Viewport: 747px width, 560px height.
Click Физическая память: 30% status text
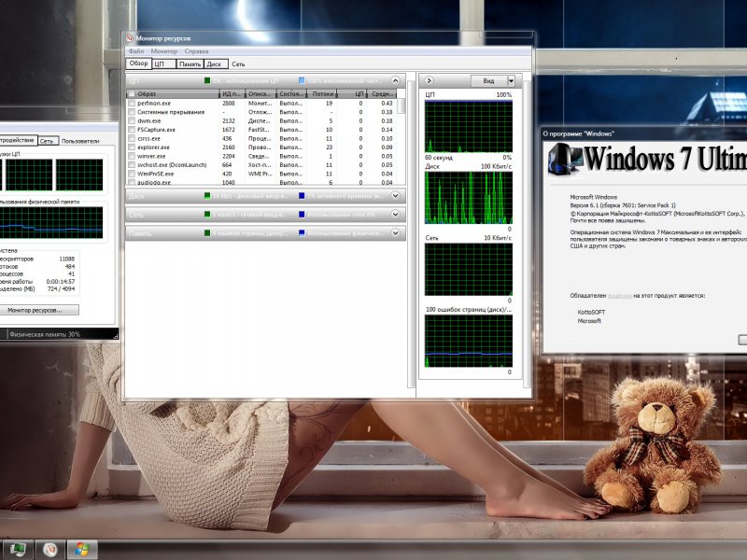pyautogui.click(x=45, y=334)
